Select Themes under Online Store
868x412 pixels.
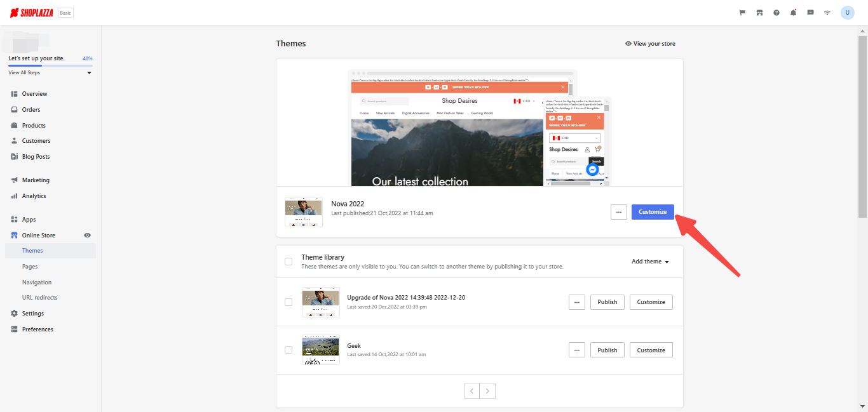pos(51,251)
